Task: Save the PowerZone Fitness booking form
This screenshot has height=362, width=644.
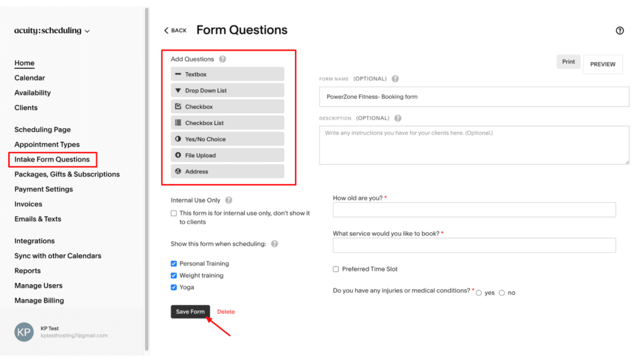Action: [x=190, y=311]
